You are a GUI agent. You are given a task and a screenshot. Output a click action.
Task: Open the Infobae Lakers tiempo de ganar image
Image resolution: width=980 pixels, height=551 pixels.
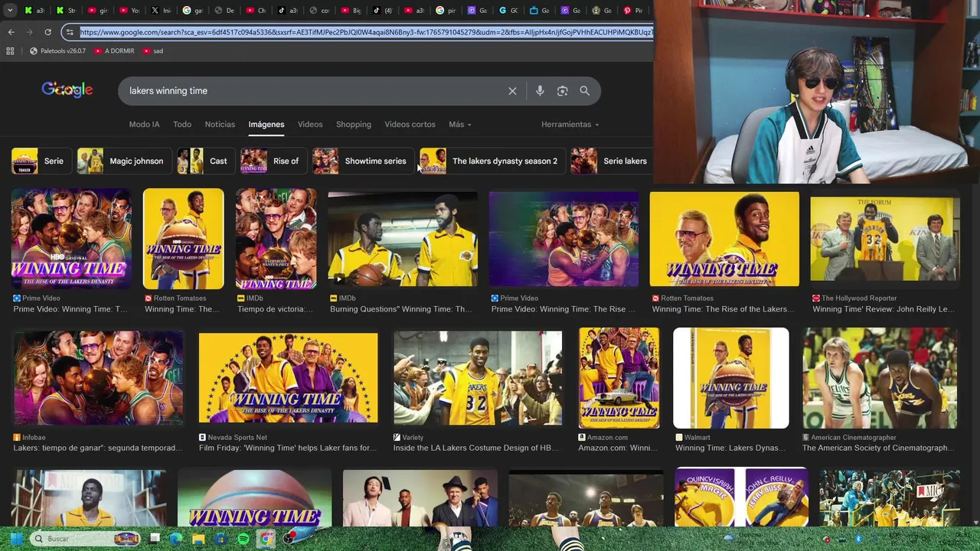pyautogui.click(x=98, y=377)
